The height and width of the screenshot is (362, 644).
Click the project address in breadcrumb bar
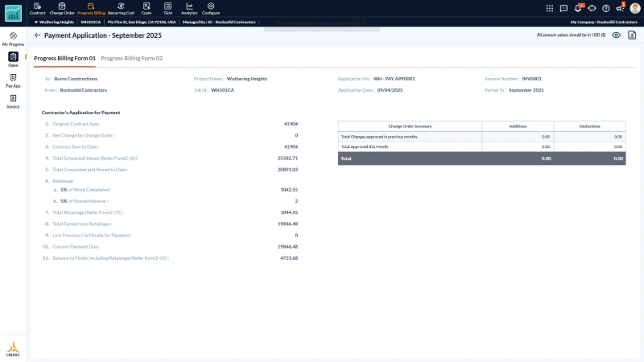coord(142,23)
